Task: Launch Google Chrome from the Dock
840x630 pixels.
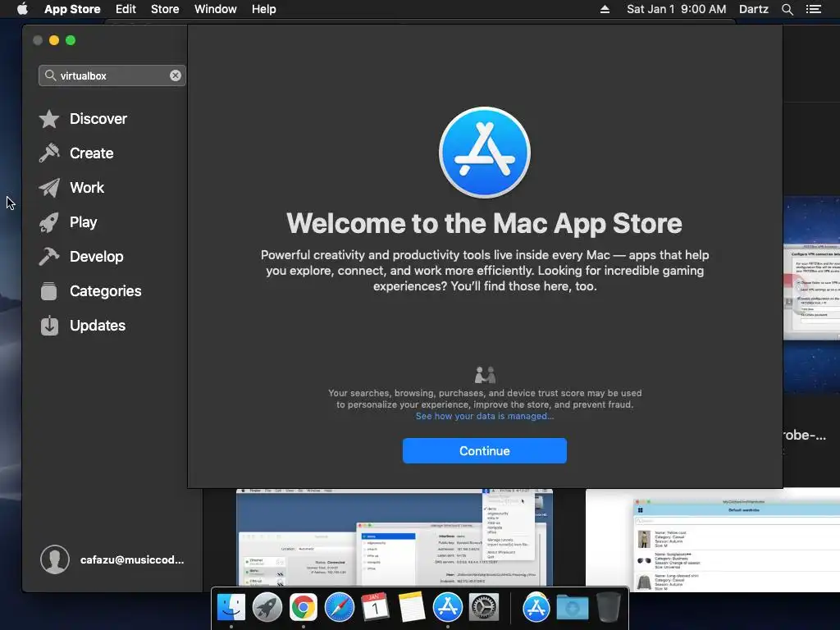Action: (x=304, y=608)
